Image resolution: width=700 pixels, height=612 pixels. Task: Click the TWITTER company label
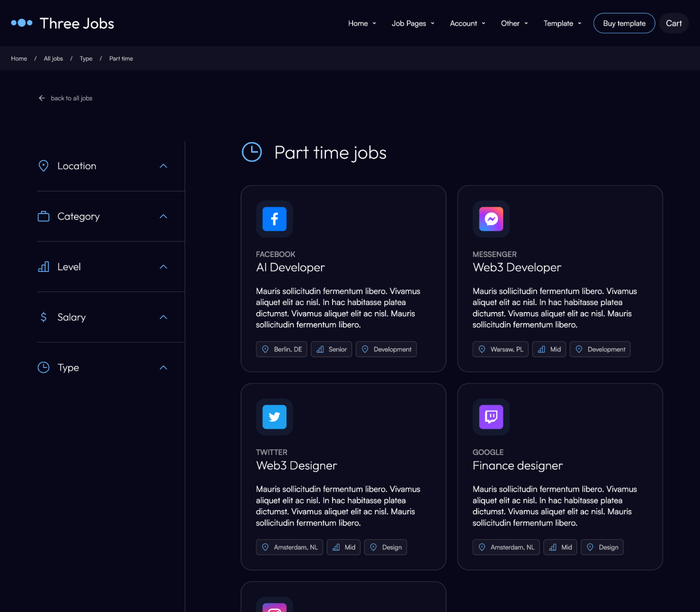[272, 452]
